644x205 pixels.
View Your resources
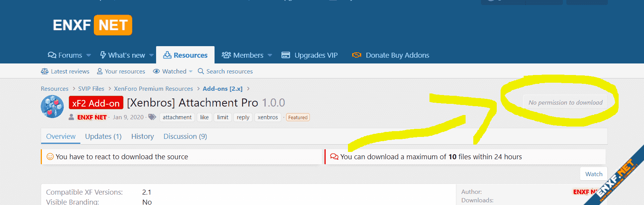[121, 71]
